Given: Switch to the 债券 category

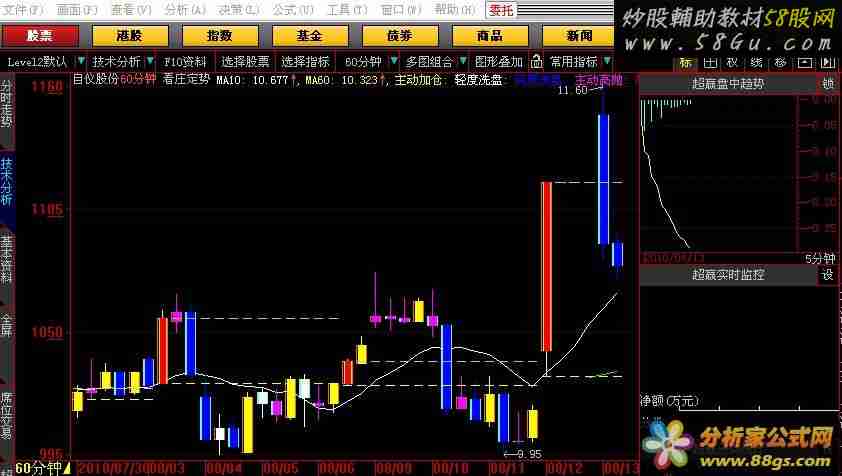Looking at the screenshot, I should [x=400, y=36].
